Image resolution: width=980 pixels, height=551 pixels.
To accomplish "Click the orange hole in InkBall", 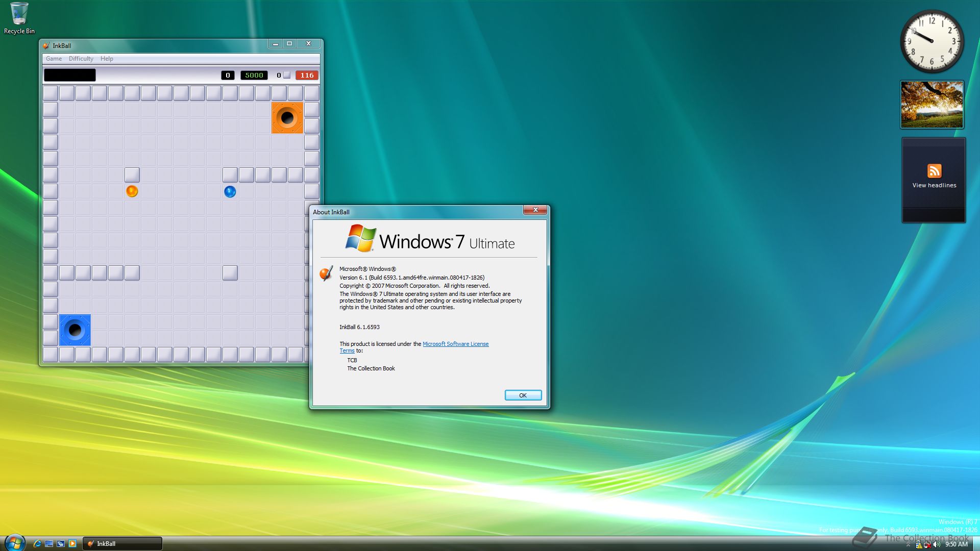I will 287,118.
